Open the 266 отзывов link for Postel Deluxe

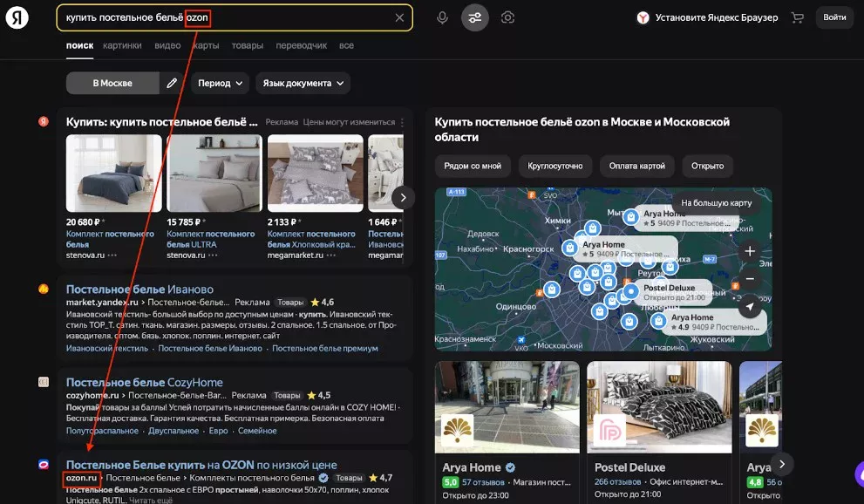point(617,482)
